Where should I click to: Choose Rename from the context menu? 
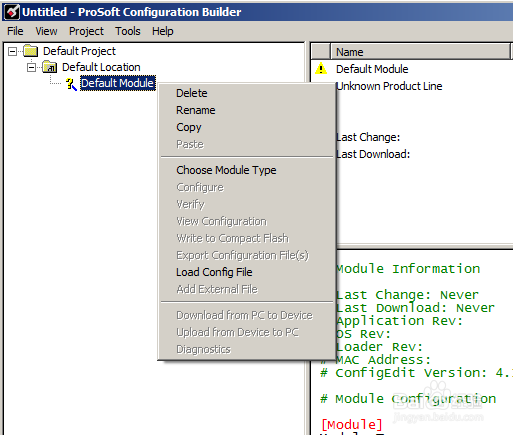pos(196,110)
